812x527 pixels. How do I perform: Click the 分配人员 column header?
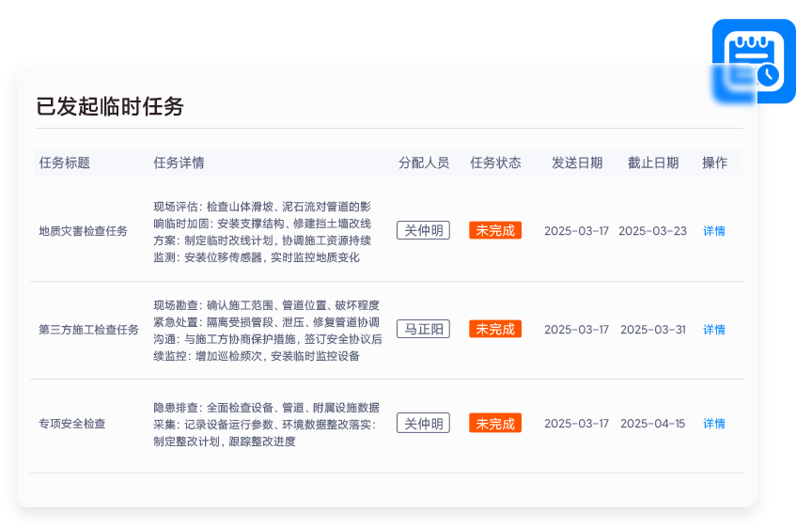click(x=424, y=163)
